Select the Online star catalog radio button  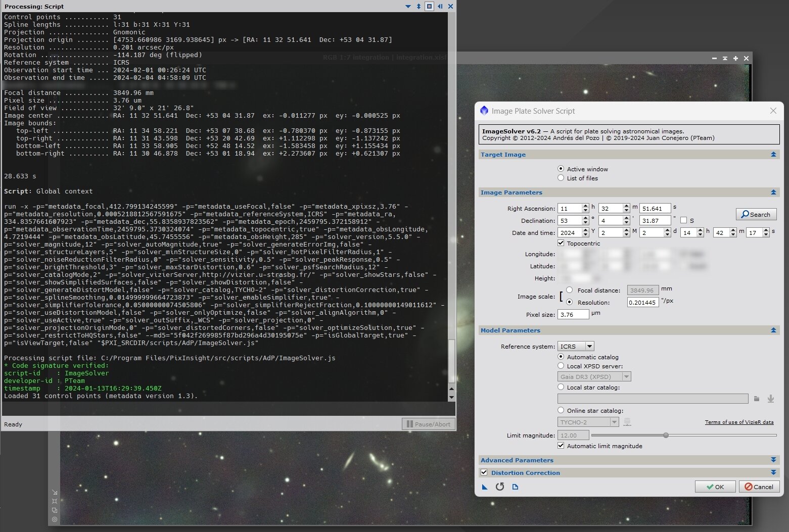click(x=561, y=410)
